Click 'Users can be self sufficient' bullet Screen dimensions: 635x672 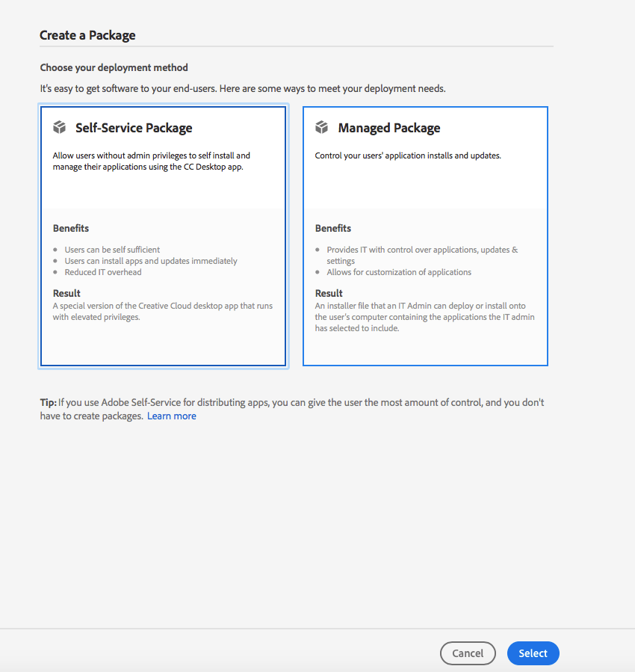pyautogui.click(x=112, y=250)
